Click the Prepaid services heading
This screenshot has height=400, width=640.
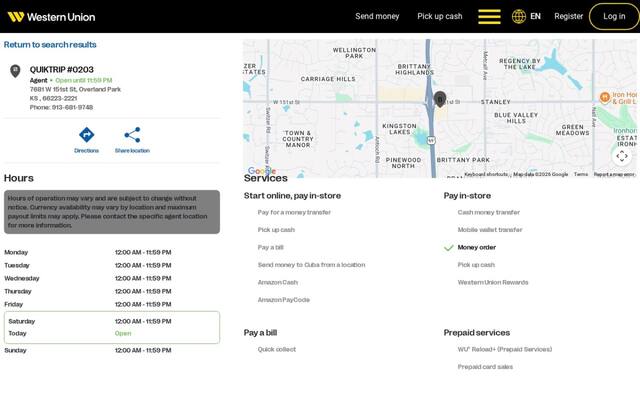477,333
